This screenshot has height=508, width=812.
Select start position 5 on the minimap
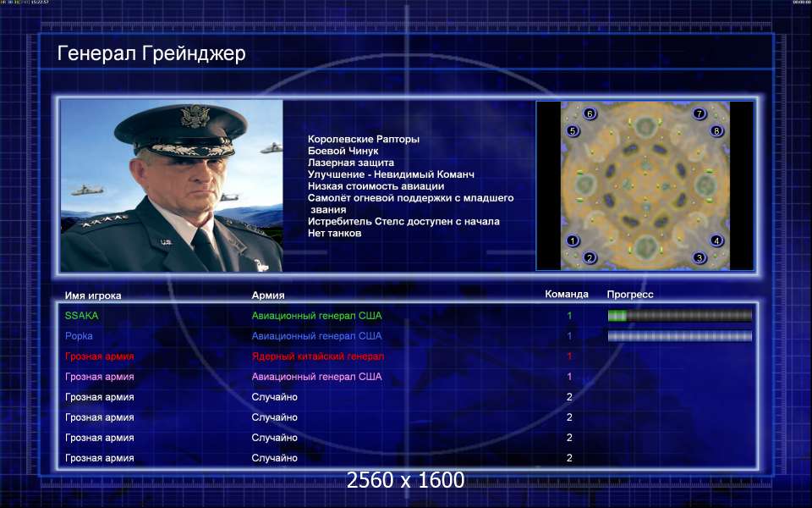(573, 130)
